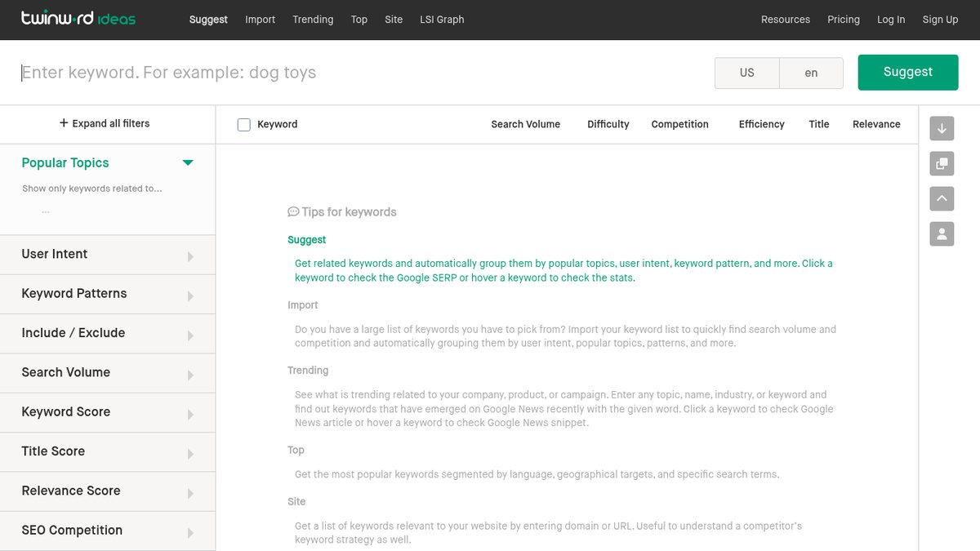
Task: Click the Twinword Ideas logo
Action: pos(78,19)
